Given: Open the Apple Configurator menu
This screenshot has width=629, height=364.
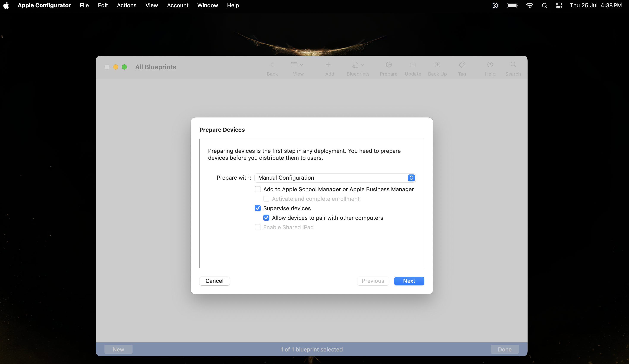Looking at the screenshot, I should [x=44, y=5].
